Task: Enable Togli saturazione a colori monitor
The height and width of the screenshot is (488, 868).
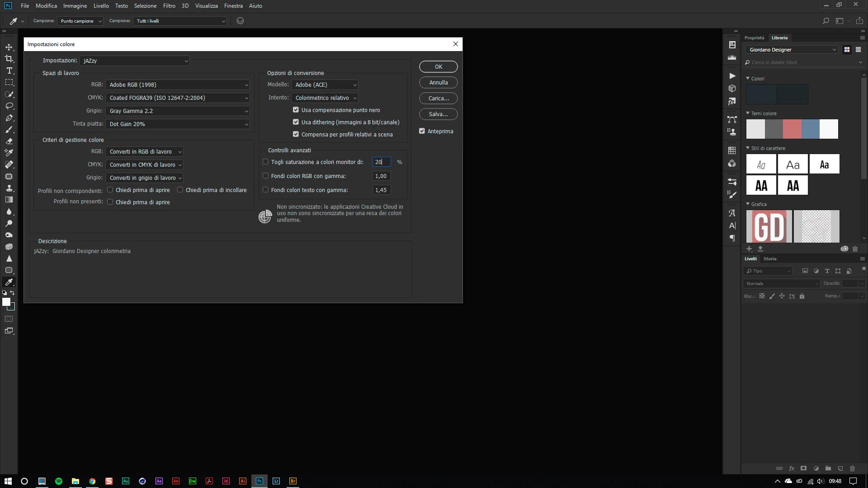Action: [x=265, y=162]
